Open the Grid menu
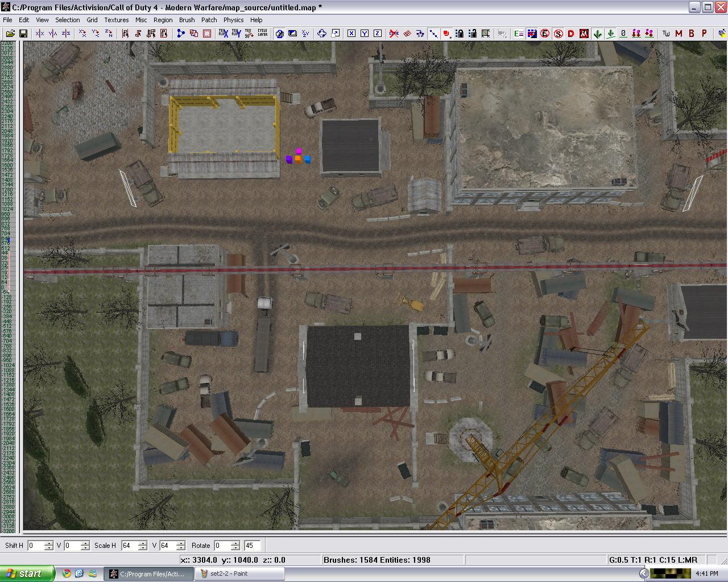 click(92, 20)
